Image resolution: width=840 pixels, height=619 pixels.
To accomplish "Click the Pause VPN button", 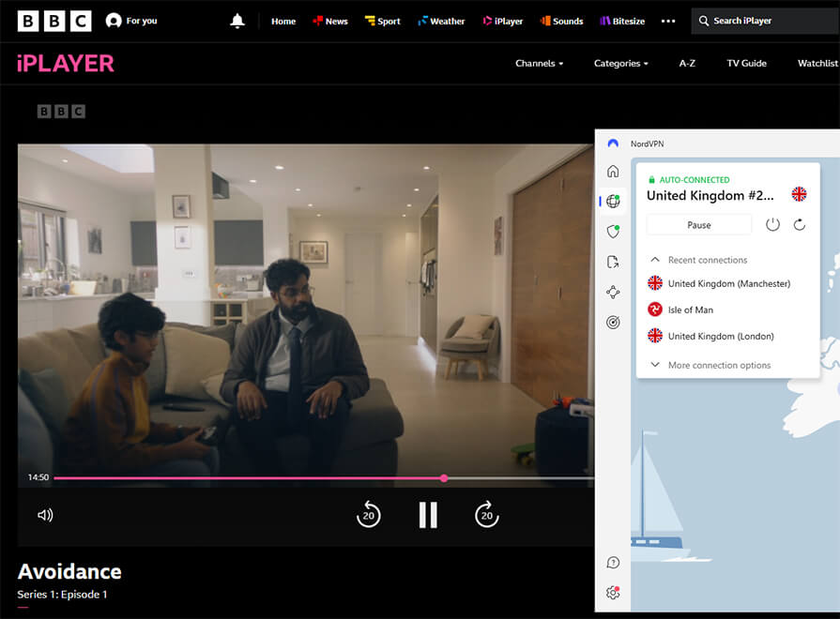I will (x=699, y=225).
